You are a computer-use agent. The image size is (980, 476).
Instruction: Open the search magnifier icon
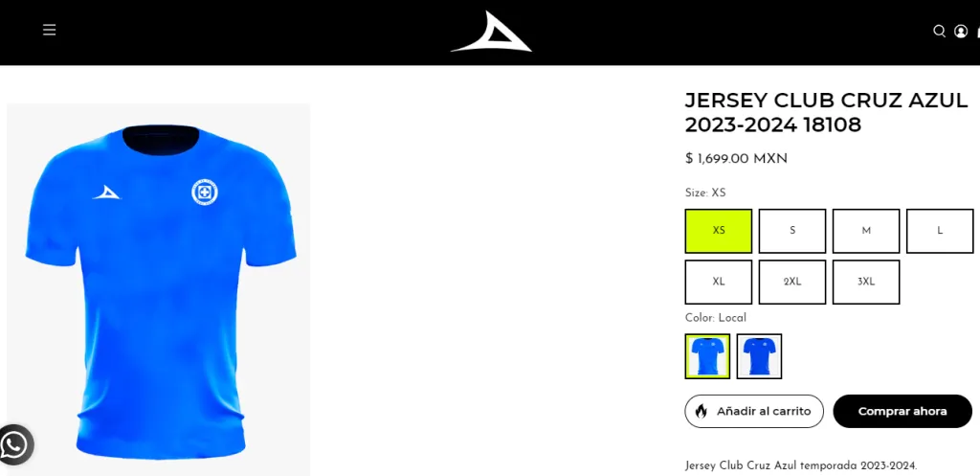(x=939, y=32)
